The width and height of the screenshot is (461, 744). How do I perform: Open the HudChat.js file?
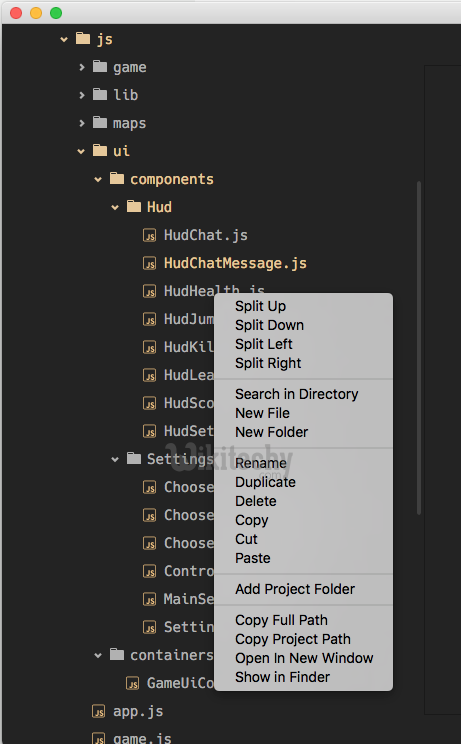click(206, 235)
